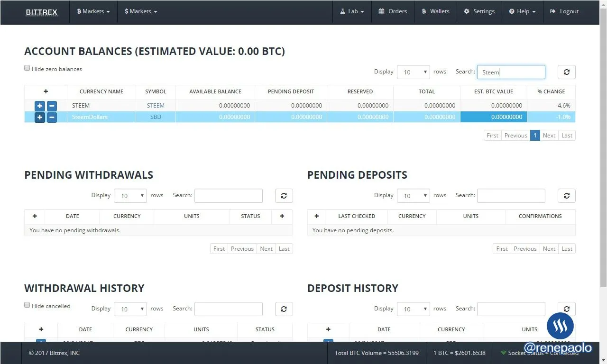Click the withdraw minus icon for STEEM
The height and width of the screenshot is (364, 607).
click(52, 106)
